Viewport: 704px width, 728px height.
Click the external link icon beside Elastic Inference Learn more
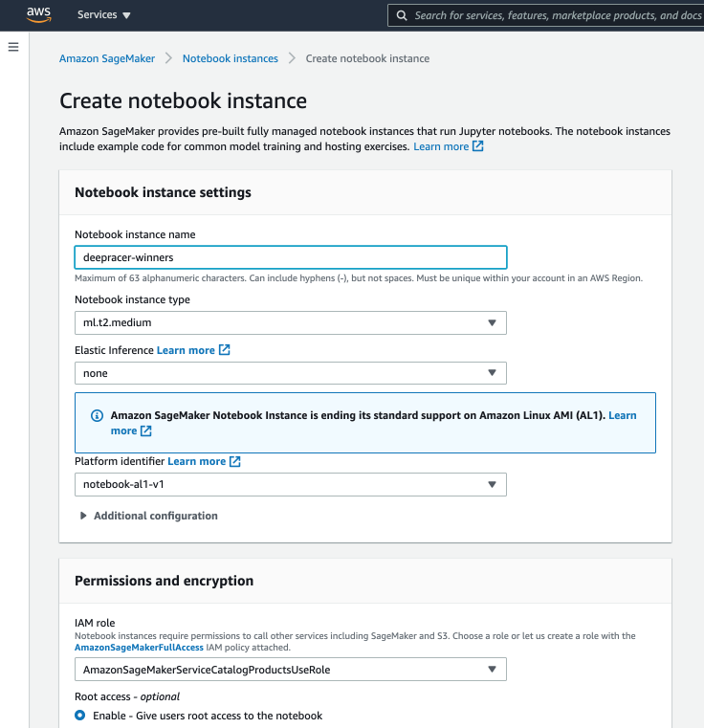pyautogui.click(x=225, y=350)
